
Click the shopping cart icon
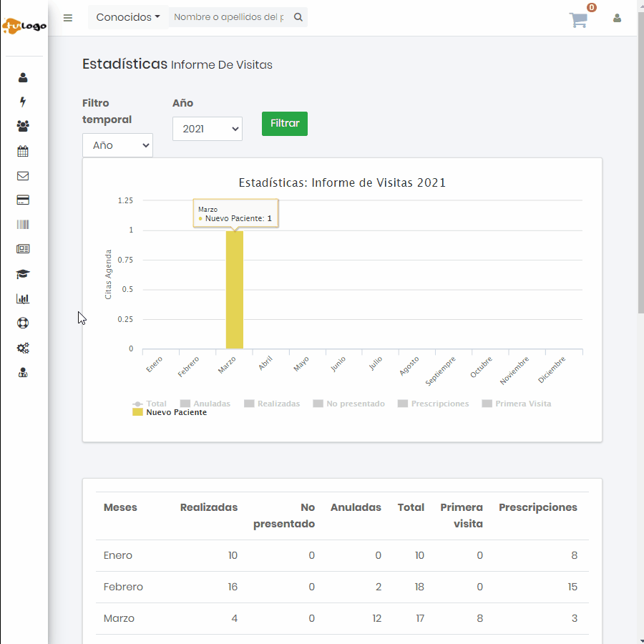coord(578,20)
